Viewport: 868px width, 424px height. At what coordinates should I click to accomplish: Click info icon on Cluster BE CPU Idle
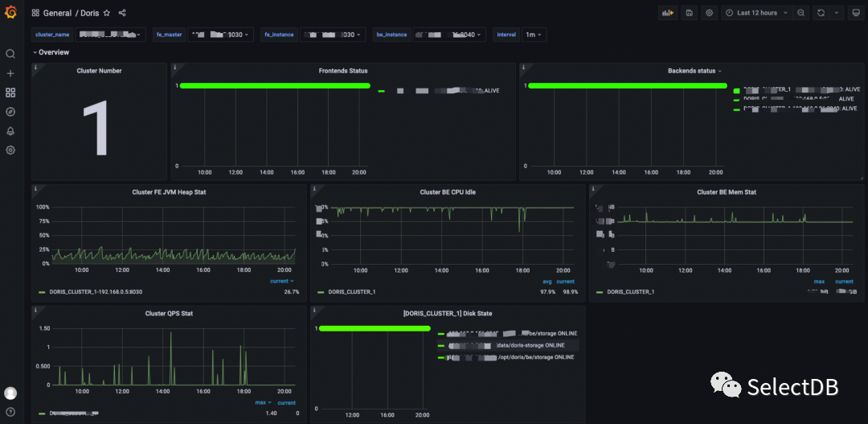tap(314, 188)
